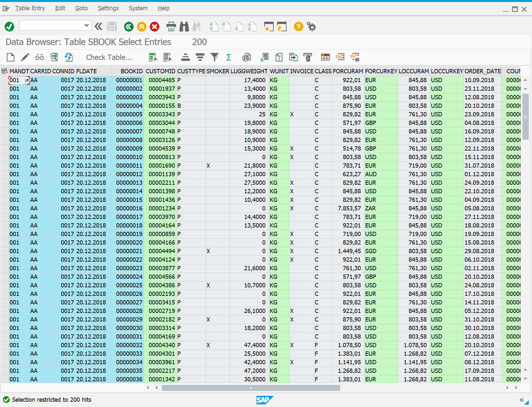Open the Help menu
Image resolution: width=532 pixels, height=407 pixels.
[x=164, y=8]
